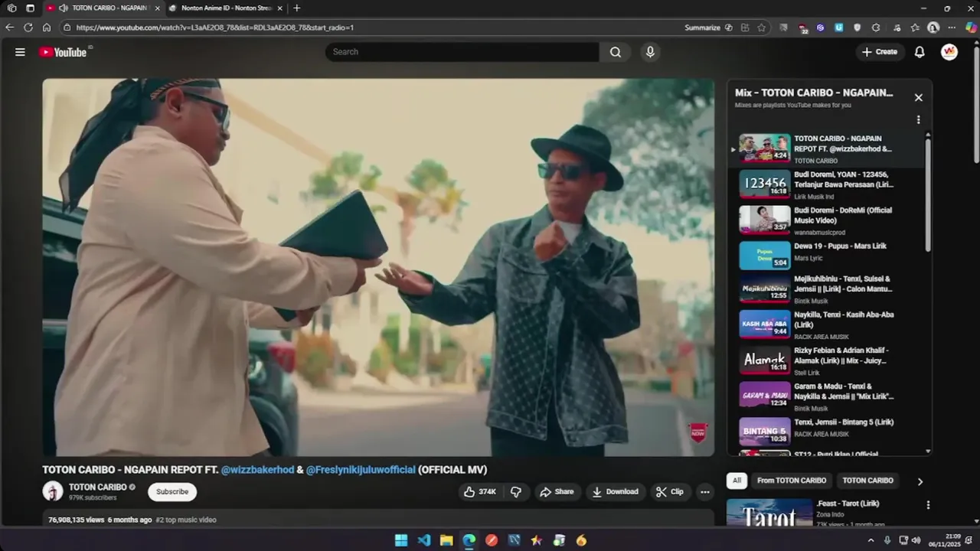This screenshot has width=980, height=551.
Task: Download the video
Action: point(615,492)
